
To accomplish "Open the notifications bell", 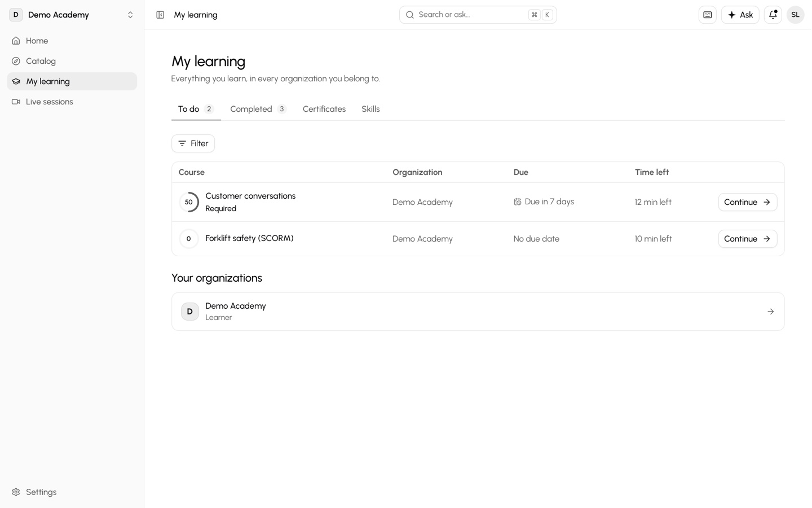I will 773,15.
